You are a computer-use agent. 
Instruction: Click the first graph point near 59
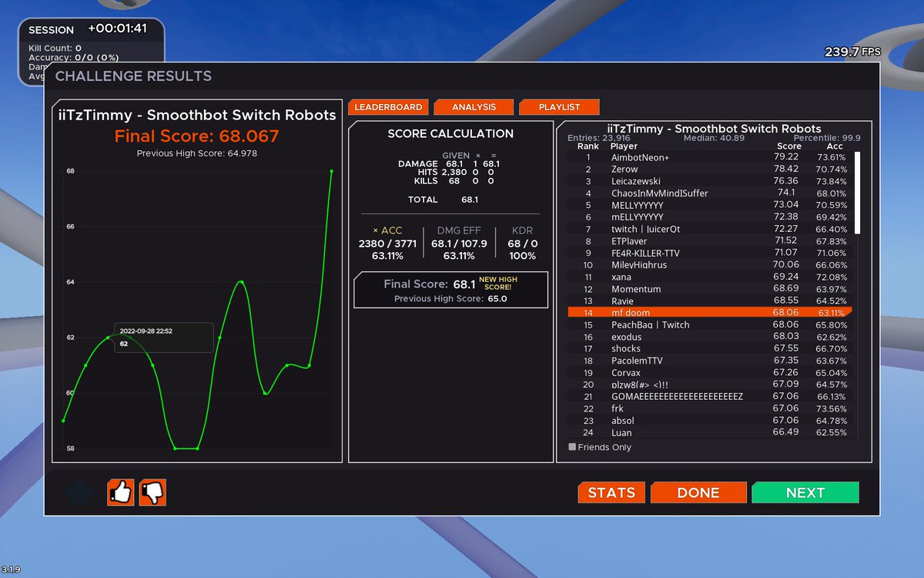pos(63,421)
